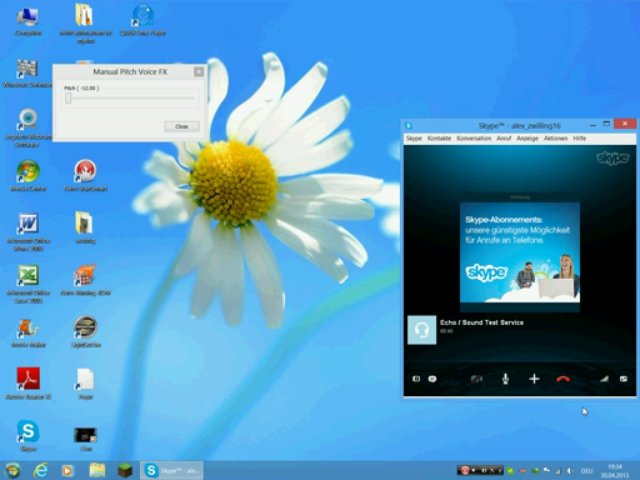Screen dimensions: 640x480
Task: Open the Kontakte menu in Skype
Action: pyautogui.click(x=439, y=138)
